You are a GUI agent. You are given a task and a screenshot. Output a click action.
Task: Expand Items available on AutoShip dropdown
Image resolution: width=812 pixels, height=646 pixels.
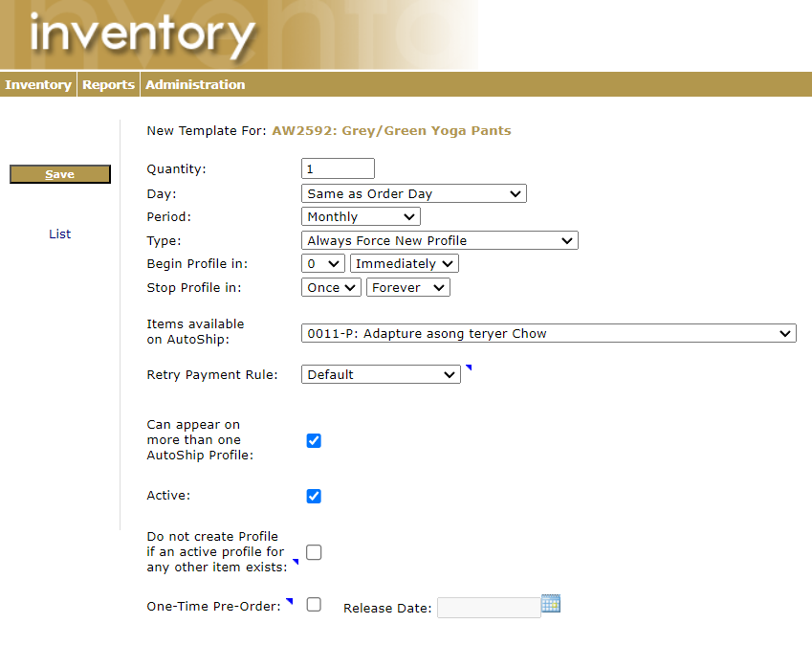pyautogui.click(x=548, y=334)
